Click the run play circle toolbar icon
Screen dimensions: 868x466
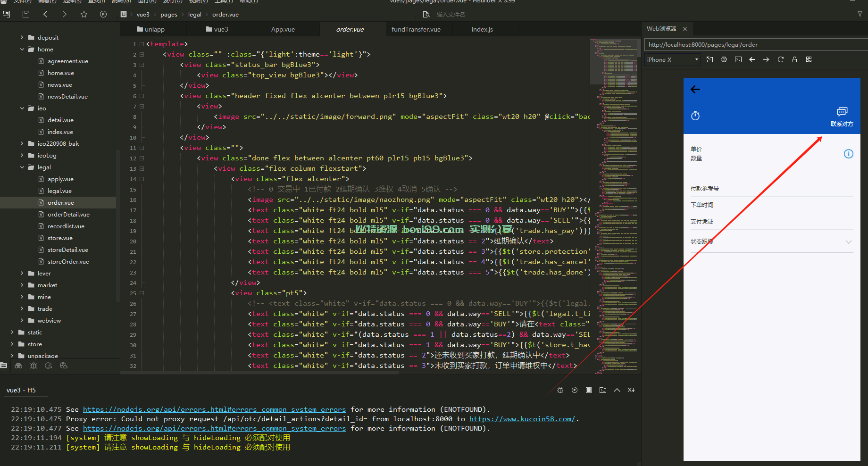103,14
